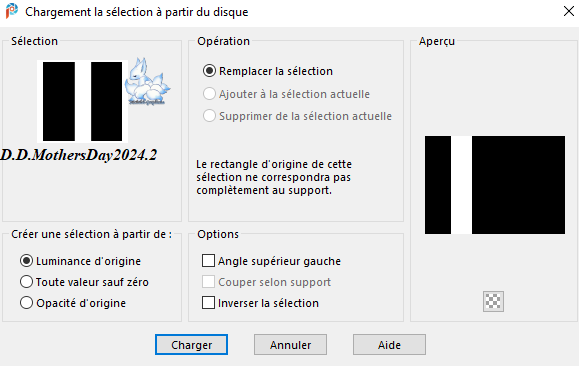The height and width of the screenshot is (366, 579).
Task: Close the selection loading dialog
Action: pos(569,11)
